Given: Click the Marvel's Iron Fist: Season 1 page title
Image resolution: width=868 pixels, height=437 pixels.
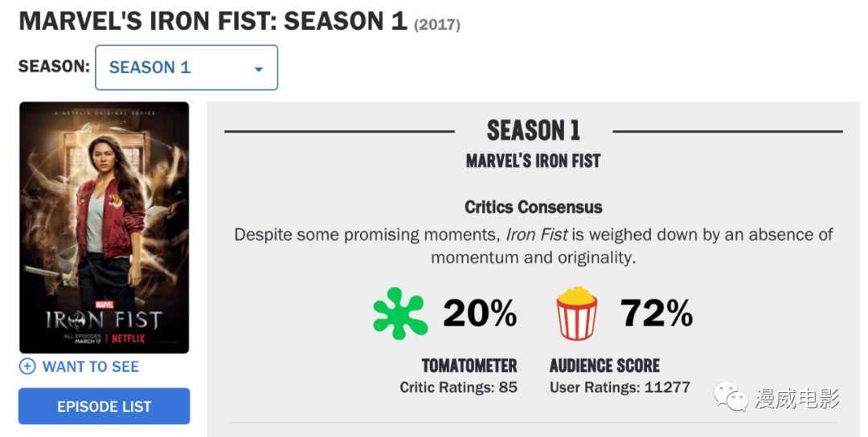Looking at the screenshot, I should (213, 22).
